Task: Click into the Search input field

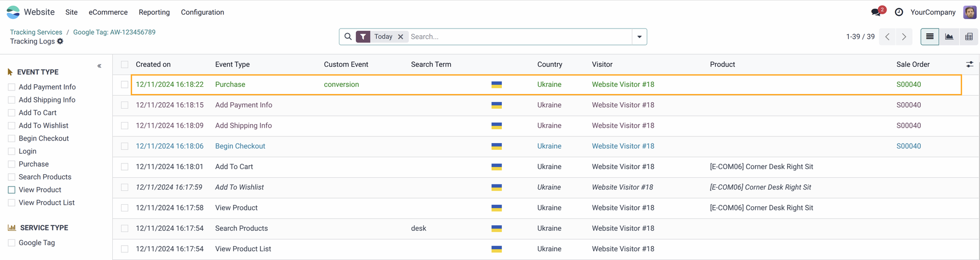Action: (x=520, y=37)
